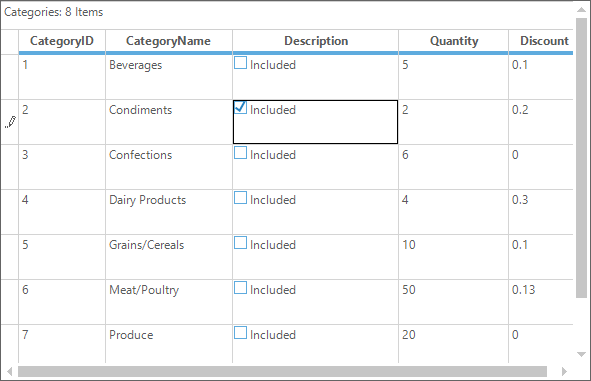Select the Confections row Discount cell 0

coord(541,167)
